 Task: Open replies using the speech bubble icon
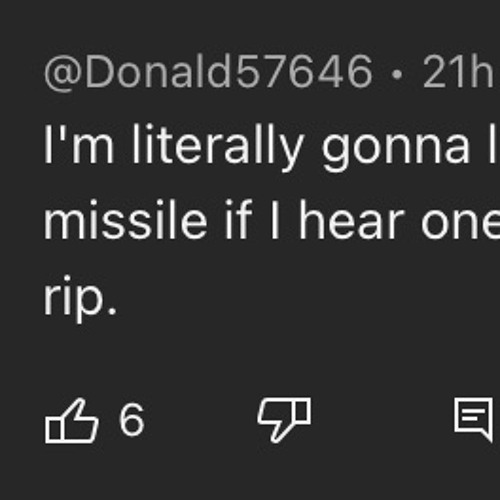(474, 419)
